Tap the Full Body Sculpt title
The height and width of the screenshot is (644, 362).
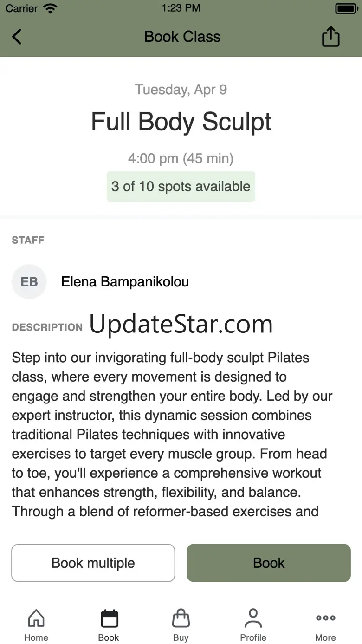point(181,122)
